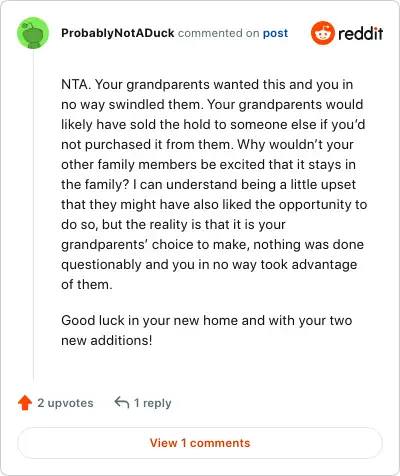Click the line starting "grandparents' choice to make"
400x476 pixels.
coord(212,244)
